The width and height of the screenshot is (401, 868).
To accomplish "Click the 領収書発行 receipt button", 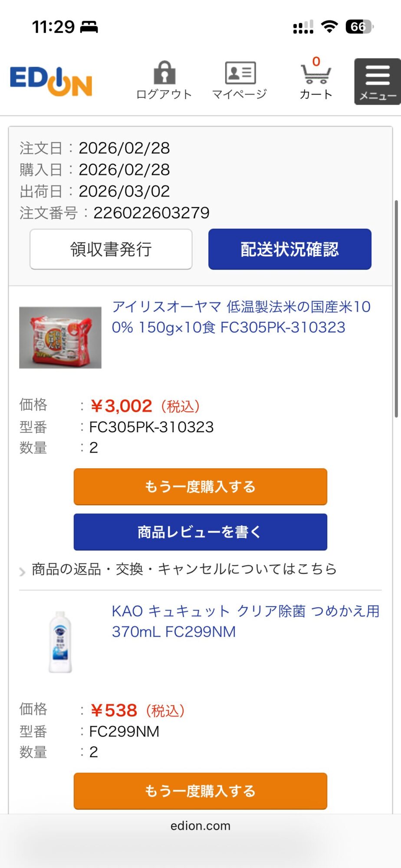I will pos(111,250).
